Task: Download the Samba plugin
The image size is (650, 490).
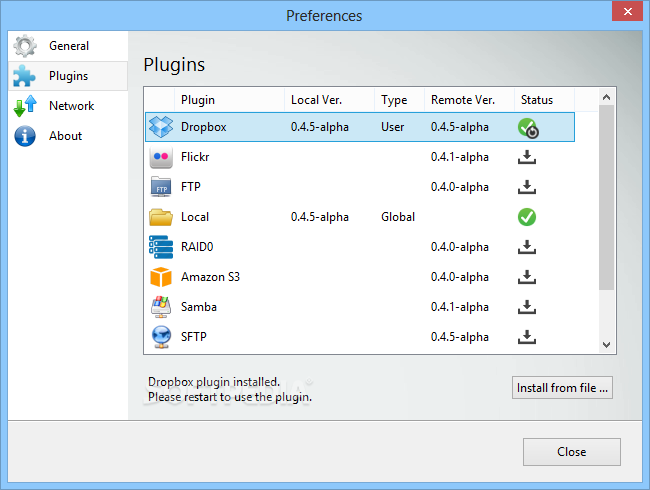Action: [527, 307]
